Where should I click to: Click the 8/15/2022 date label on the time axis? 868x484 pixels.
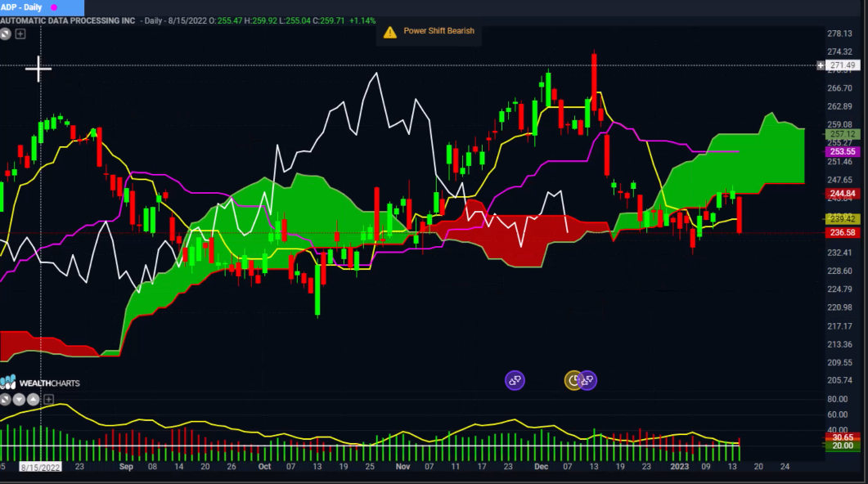40,468
